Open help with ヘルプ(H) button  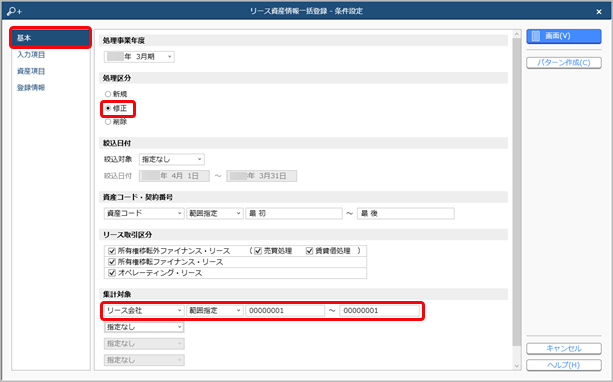click(x=564, y=365)
